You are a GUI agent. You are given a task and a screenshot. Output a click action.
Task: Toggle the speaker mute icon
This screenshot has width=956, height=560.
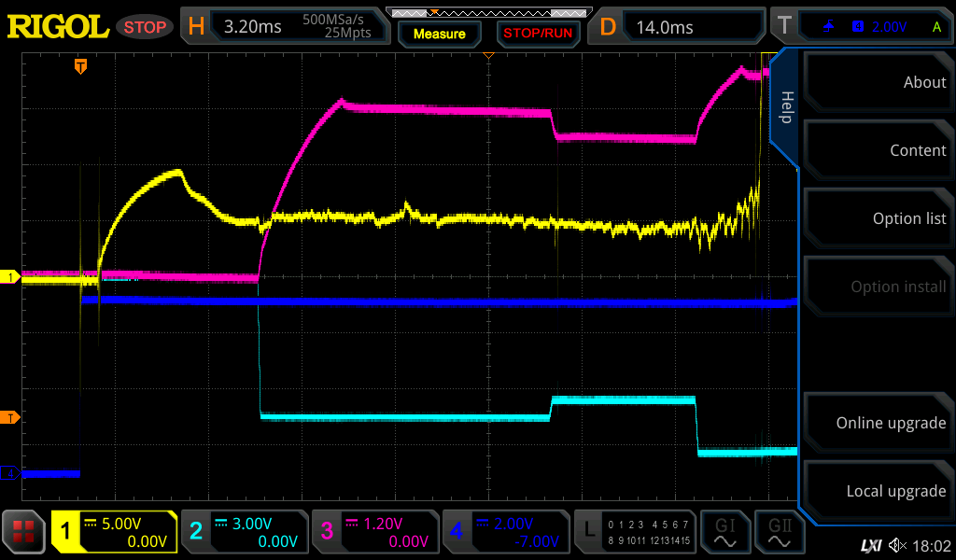tap(897, 545)
